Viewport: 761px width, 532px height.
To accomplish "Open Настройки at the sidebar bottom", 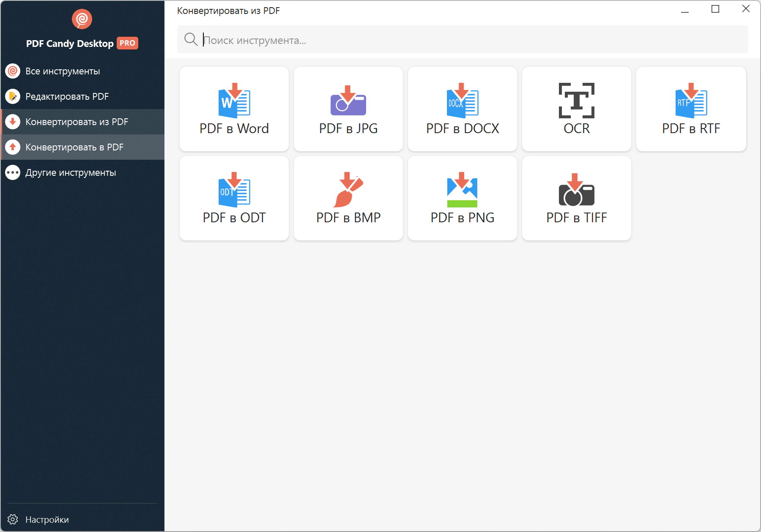I will click(x=47, y=520).
